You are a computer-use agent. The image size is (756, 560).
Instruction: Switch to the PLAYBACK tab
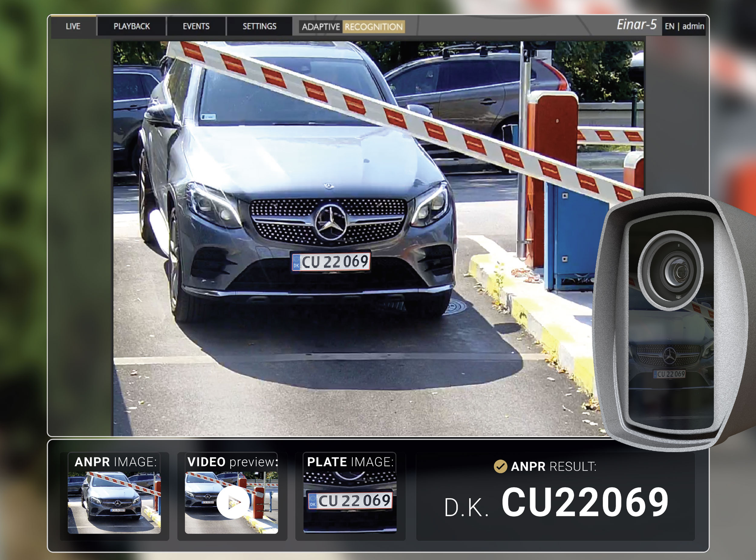pyautogui.click(x=132, y=26)
